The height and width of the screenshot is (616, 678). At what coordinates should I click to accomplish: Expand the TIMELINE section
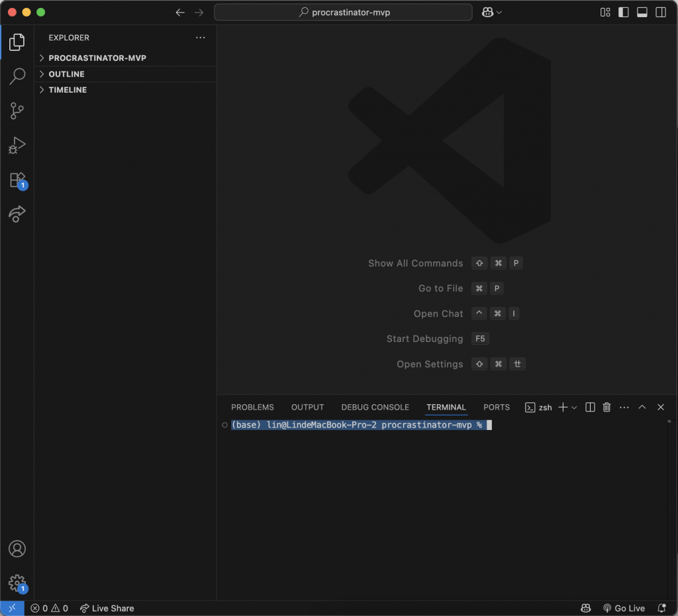[x=125, y=90]
